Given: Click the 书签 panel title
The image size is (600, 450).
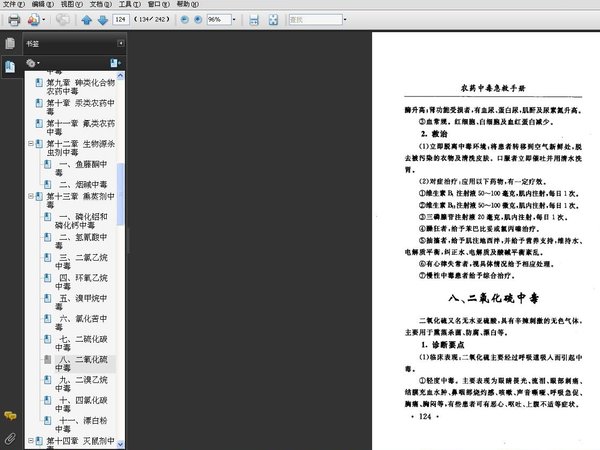Looking at the screenshot, I should pos(33,44).
